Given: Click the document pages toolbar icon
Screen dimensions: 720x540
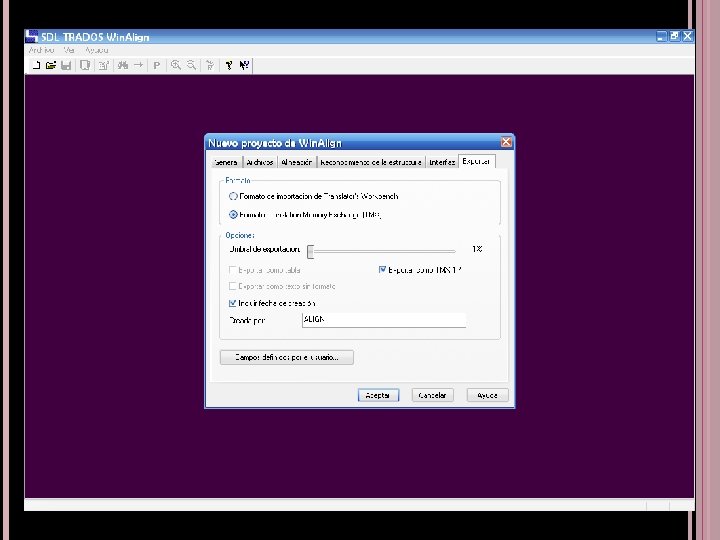Looking at the screenshot, I should (x=85, y=65).
